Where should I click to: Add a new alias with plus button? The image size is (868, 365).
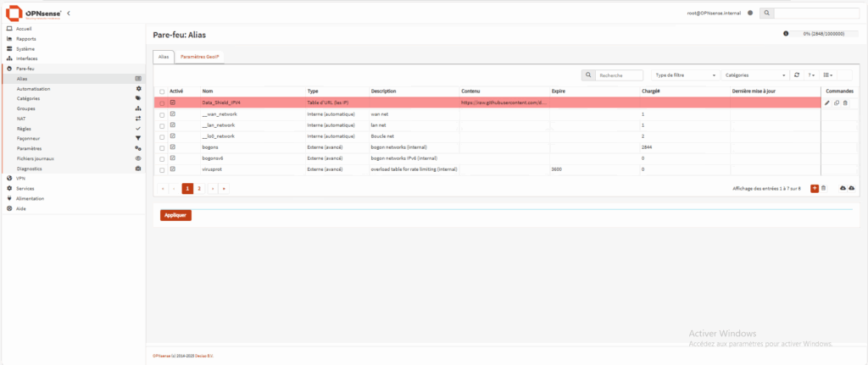point(815,188)
